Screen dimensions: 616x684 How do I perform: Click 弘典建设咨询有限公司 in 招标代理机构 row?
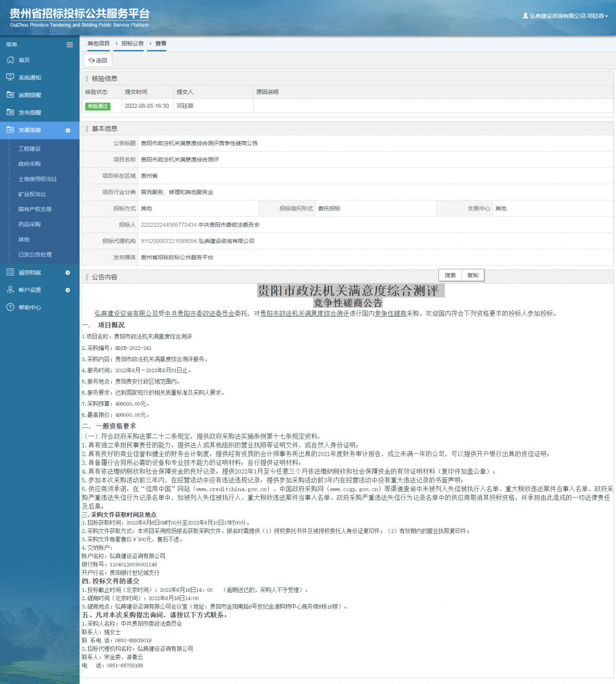(x=227, y=241)
